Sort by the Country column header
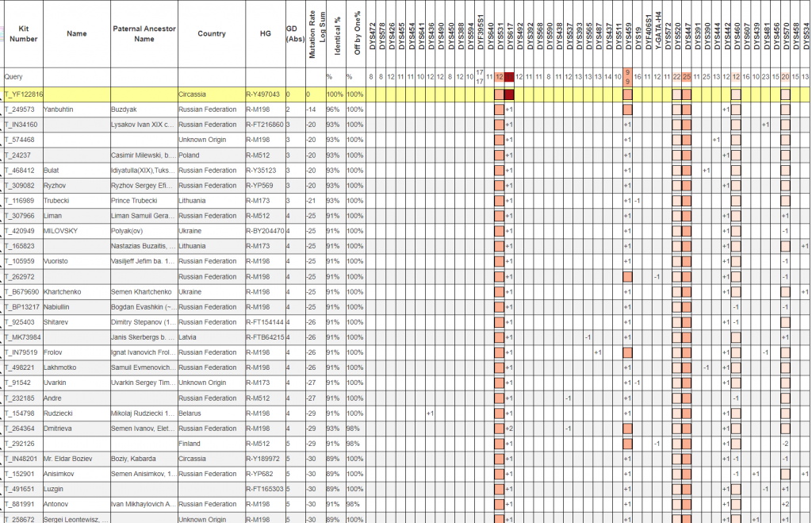 coord(212,34)
